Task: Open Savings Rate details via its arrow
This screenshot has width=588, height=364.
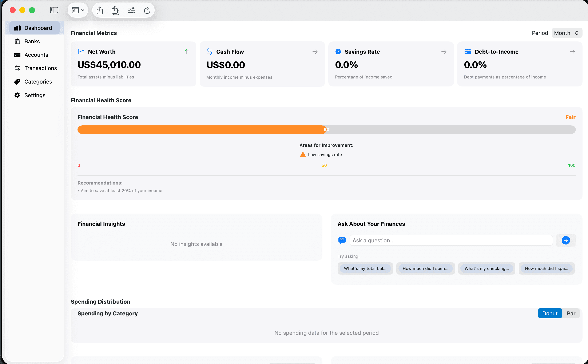Action: 444,52
